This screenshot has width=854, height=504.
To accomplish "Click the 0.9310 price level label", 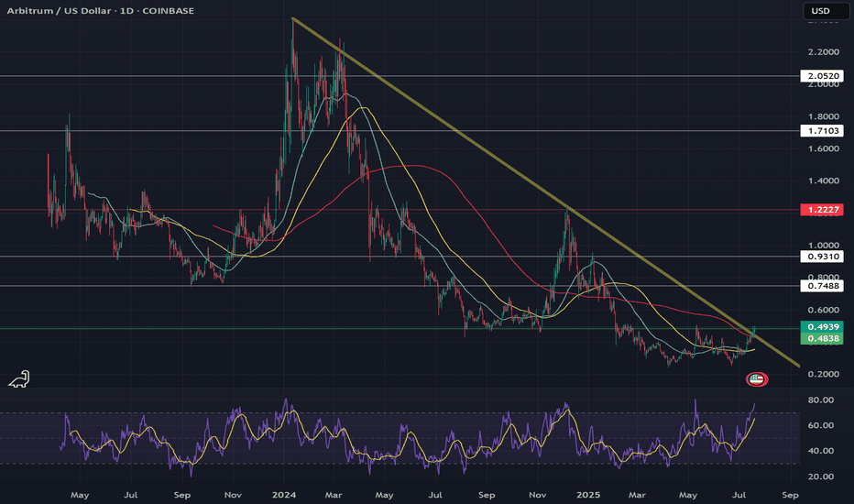I will tap(819, 257).
